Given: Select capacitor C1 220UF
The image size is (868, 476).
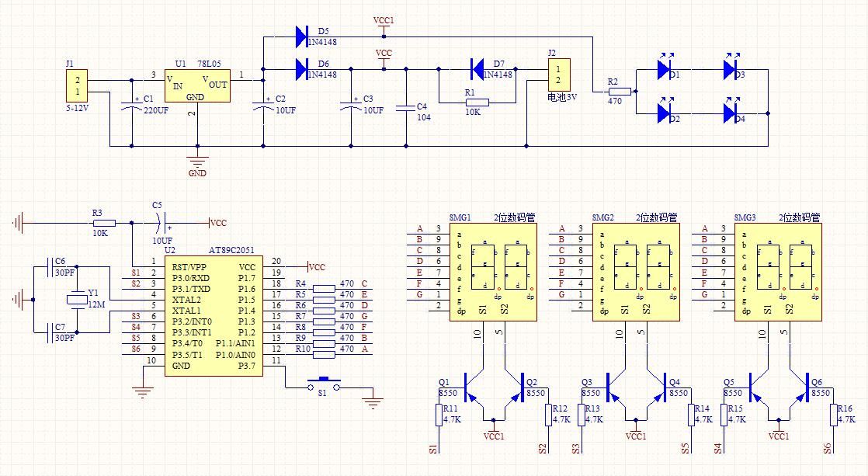Looking at the screenshot, I should pyautogui.click(x=132, y=109).
